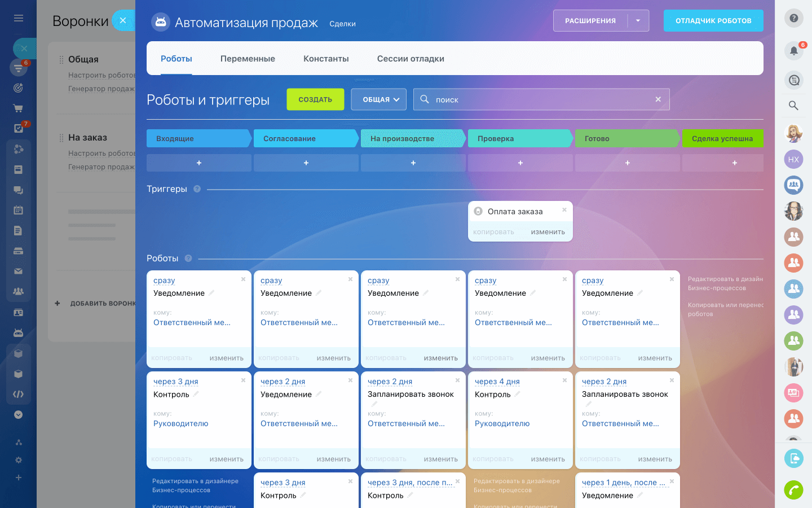Viewport: 812px width, 508px height.
Task: Open the Tasks icon showing 7 items
Action: [18, 129]
